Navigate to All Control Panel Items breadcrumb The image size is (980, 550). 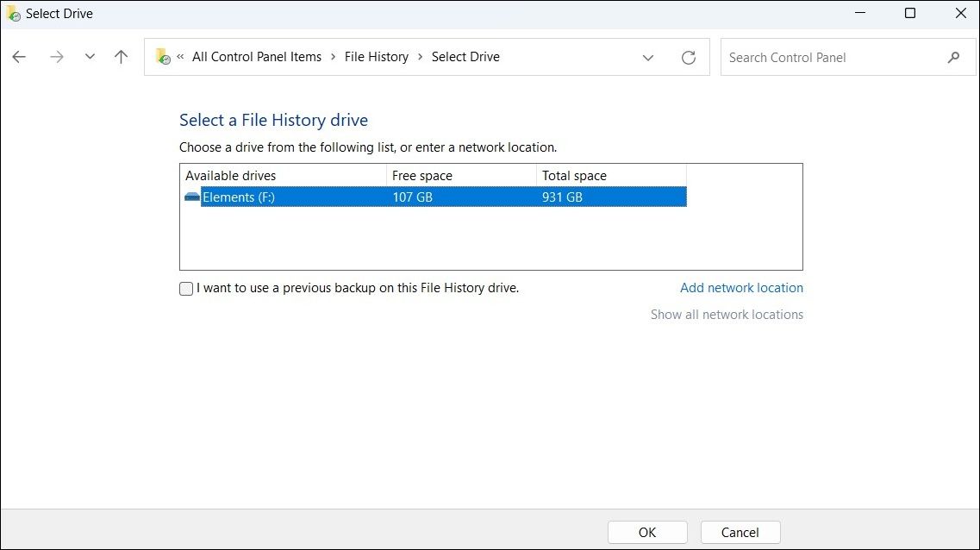(x=256, y=57)
